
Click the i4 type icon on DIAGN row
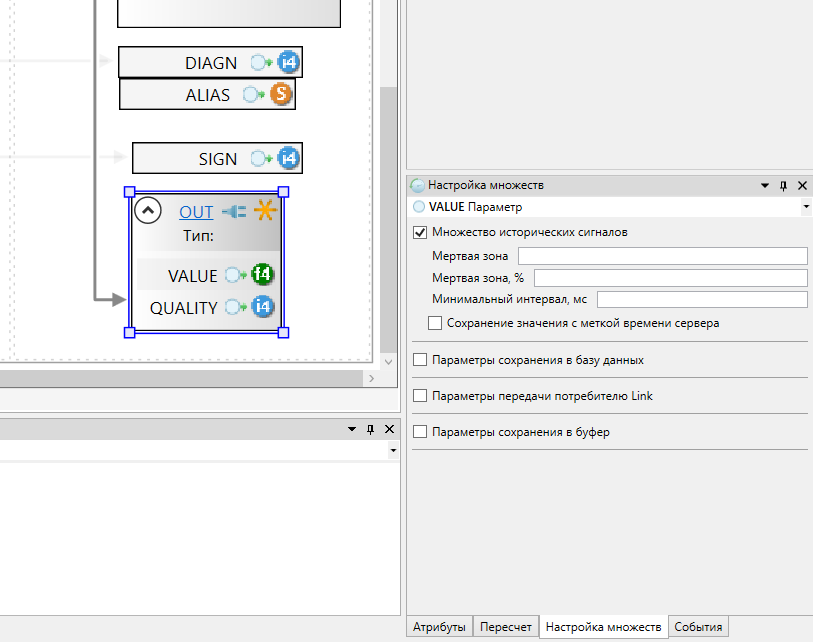288,63
